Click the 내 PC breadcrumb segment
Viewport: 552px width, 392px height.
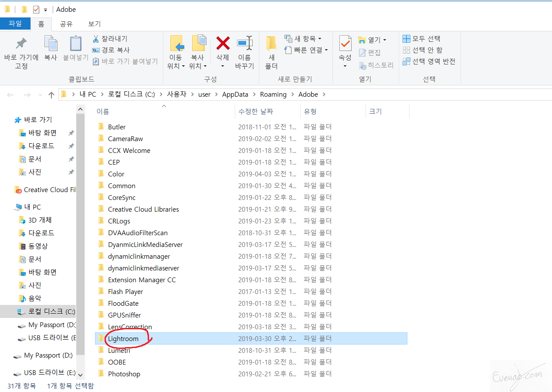pos(88,95)
